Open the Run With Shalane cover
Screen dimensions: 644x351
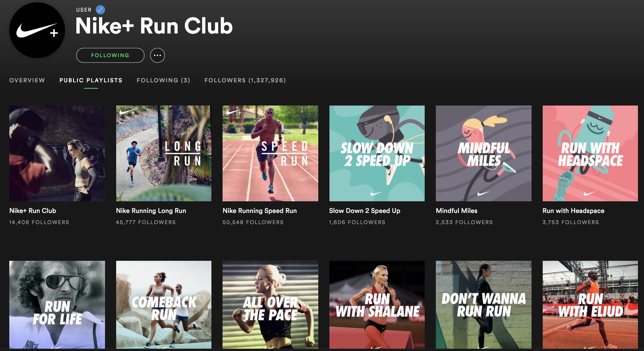click(x=377, y=305)
